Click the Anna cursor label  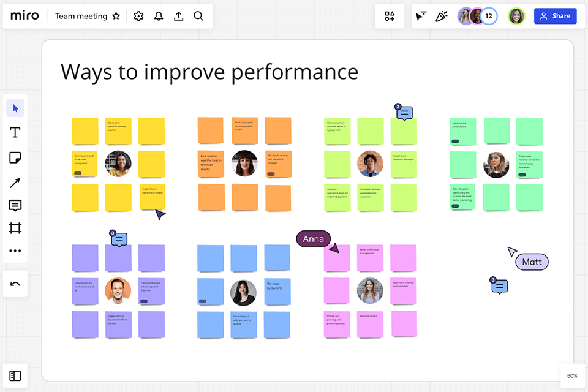(314, 239)
